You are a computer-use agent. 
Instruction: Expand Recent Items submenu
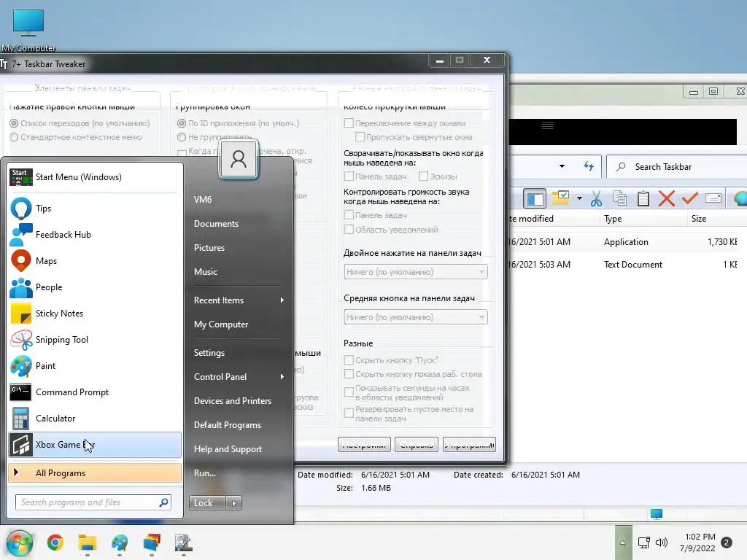pyautogui.click(x=239, y=300)
